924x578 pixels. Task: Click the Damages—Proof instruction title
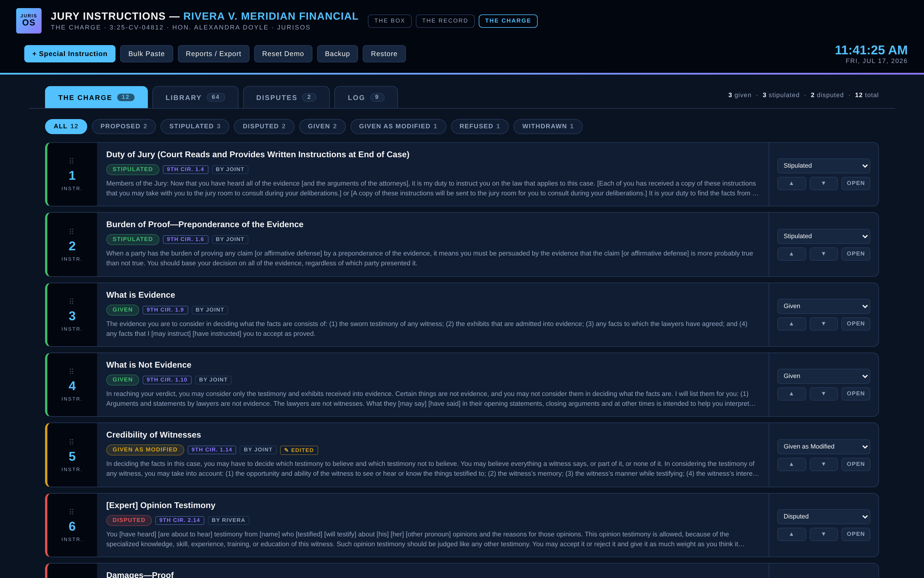click(140, 574)
